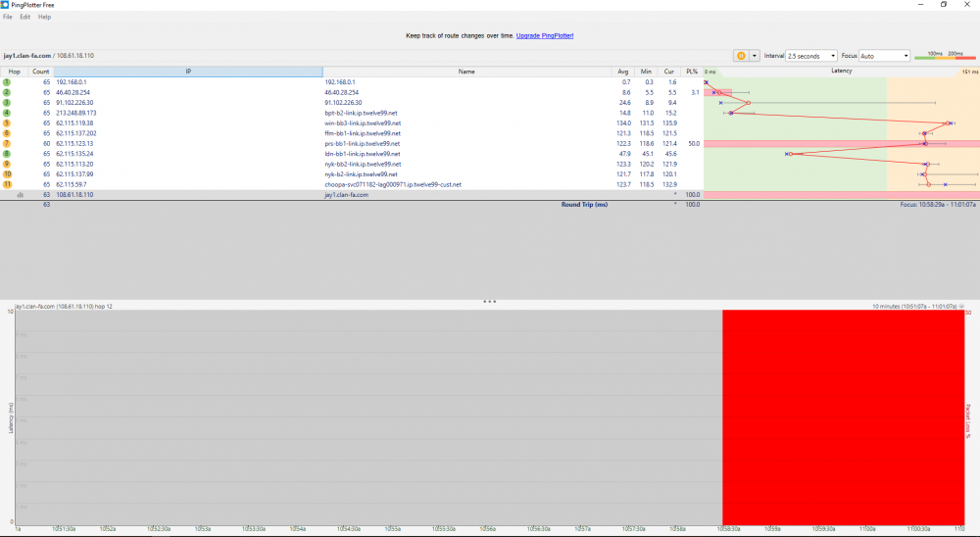Click the red packet loss region in timeline
Image resolution: width=980 pixels, height=537 pixels.
[843, 417]
